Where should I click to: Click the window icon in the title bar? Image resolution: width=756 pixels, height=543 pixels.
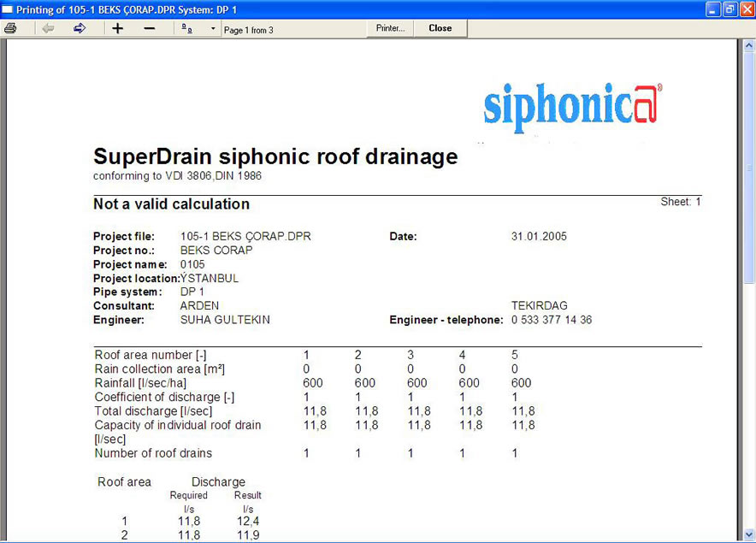coord(8,9)
